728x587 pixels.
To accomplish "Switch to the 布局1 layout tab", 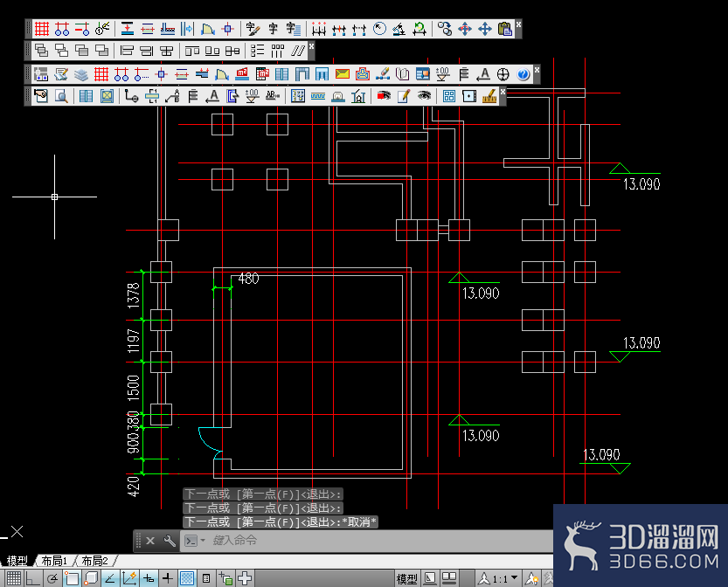I will pos(54,561).
